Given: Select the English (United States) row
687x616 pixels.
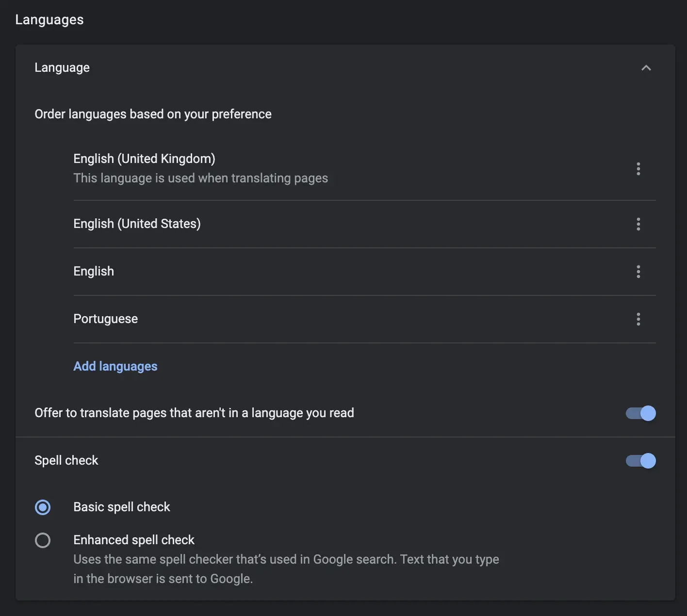Looking at the screenshot, I should [137, 224].
